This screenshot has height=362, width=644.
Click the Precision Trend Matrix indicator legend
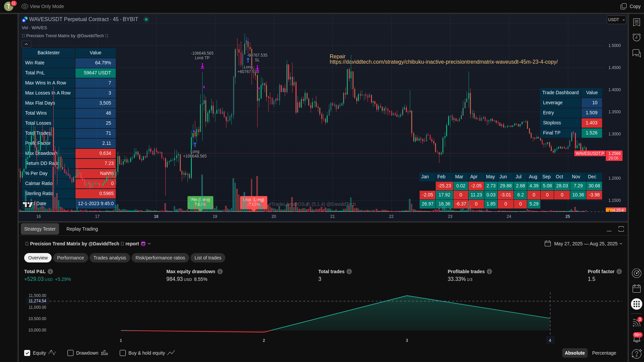[65, 36]
